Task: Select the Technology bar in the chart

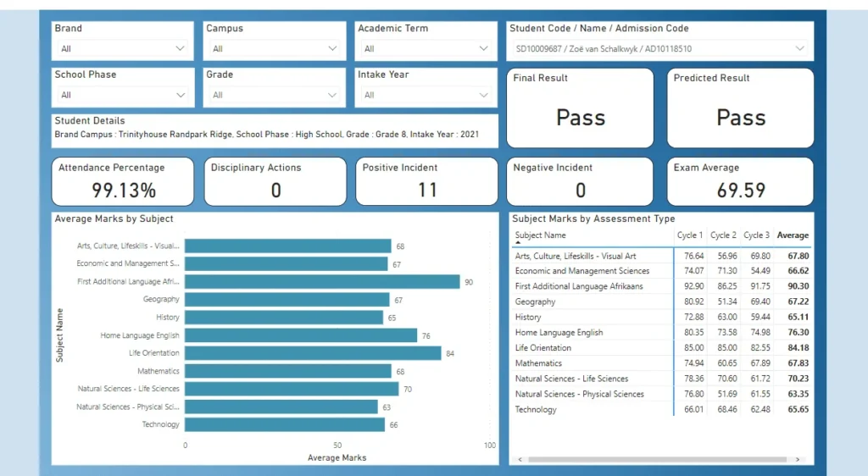Action: click(x=285, y=425)
